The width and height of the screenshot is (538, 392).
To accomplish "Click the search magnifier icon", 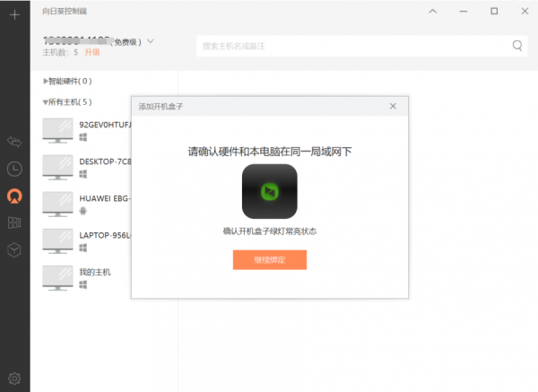I will pyautogui.click(x=517, y=46).
